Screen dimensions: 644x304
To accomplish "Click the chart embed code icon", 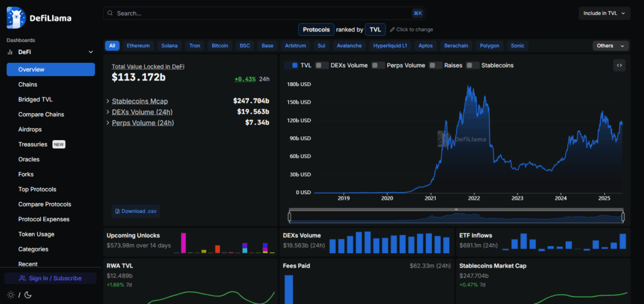I will (x=619, y=65).
